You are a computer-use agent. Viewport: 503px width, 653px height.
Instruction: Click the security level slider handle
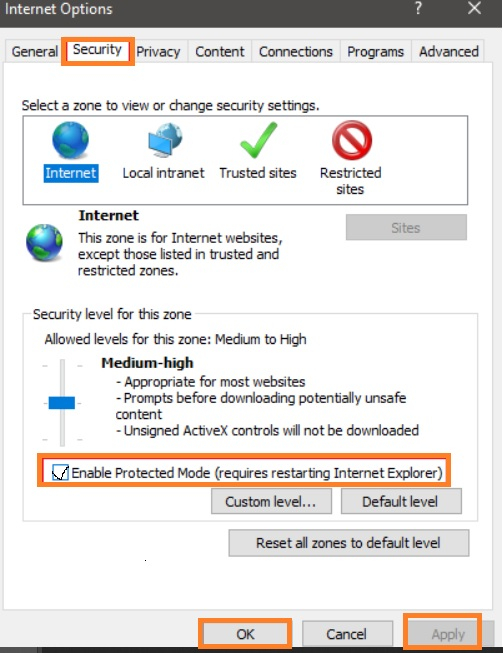coord(62,403)
